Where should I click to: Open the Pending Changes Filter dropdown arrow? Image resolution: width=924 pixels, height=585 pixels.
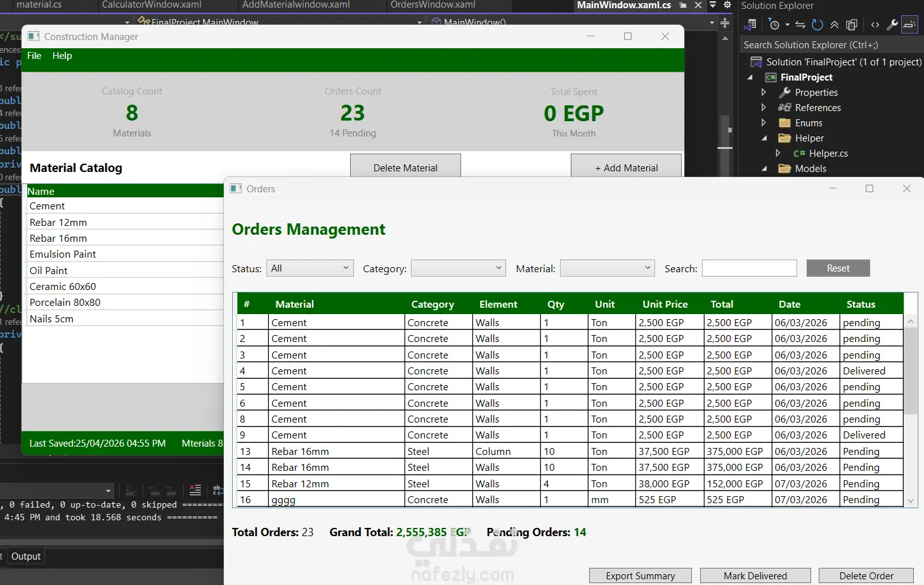tap(787, 25)
